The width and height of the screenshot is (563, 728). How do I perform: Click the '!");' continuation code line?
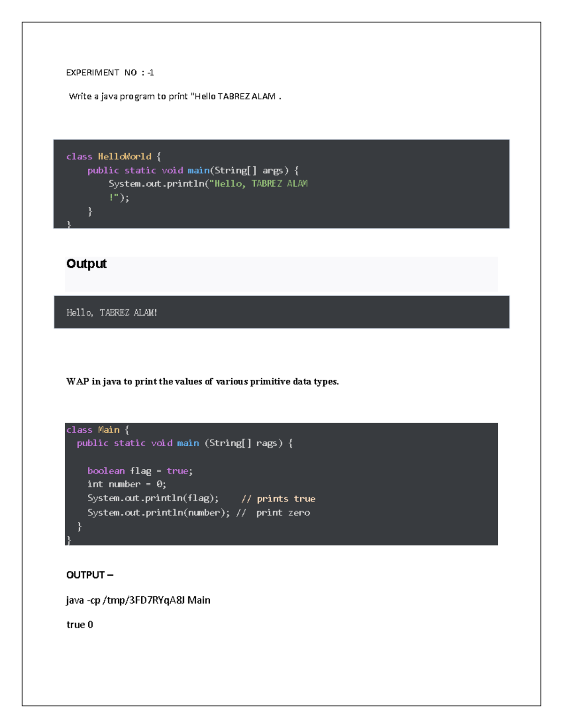pyautogui.click(x=119, y=198)
